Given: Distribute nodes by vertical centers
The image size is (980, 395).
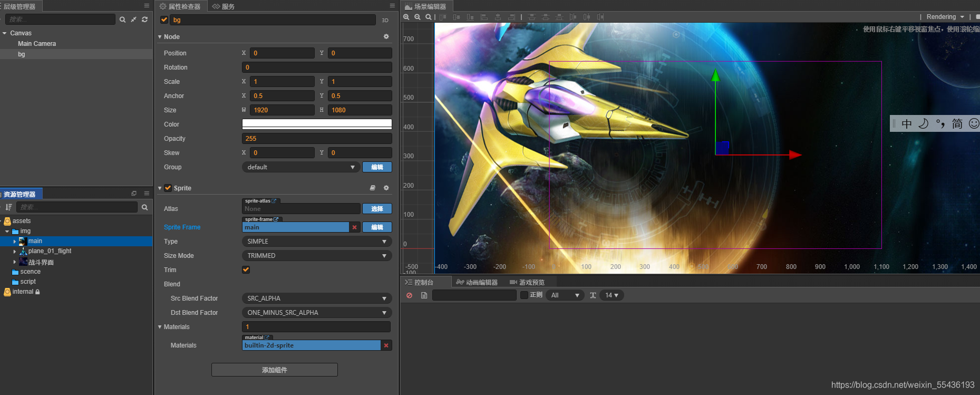Looking at the screenshot, I should pyautogui.click(x=546, y=17).
